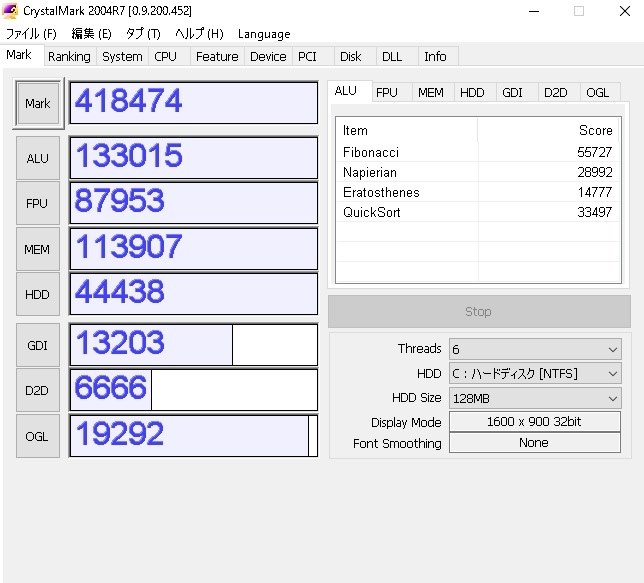The image size is (644, 583).
Task: Run the GDI benchmark button
Action: coord(38,345)
